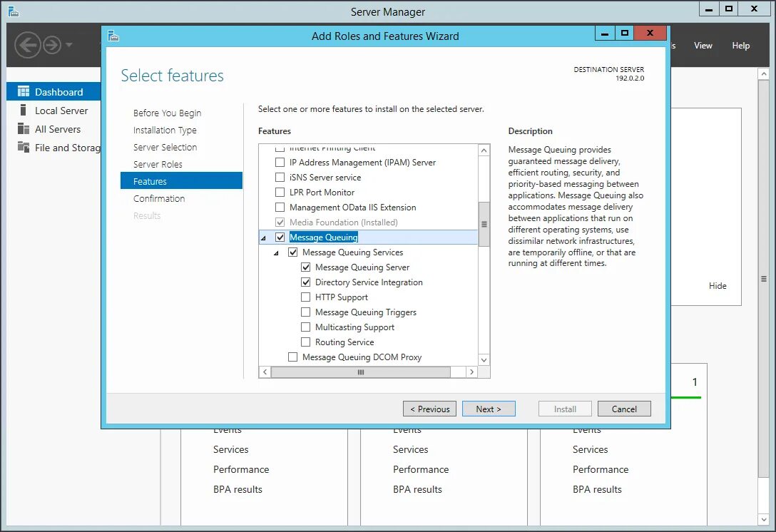
Task: Click features list scroll left arrow
Action: tap(265, 372)
